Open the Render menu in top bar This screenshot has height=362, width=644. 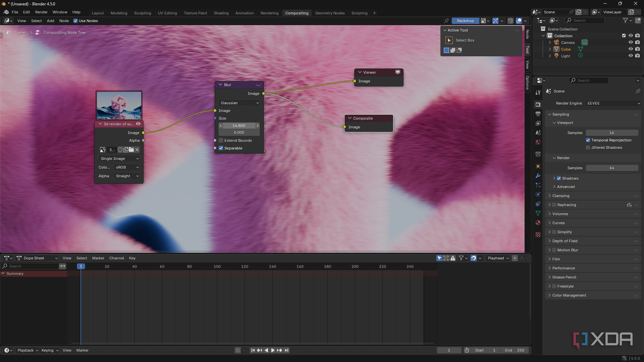41,12
